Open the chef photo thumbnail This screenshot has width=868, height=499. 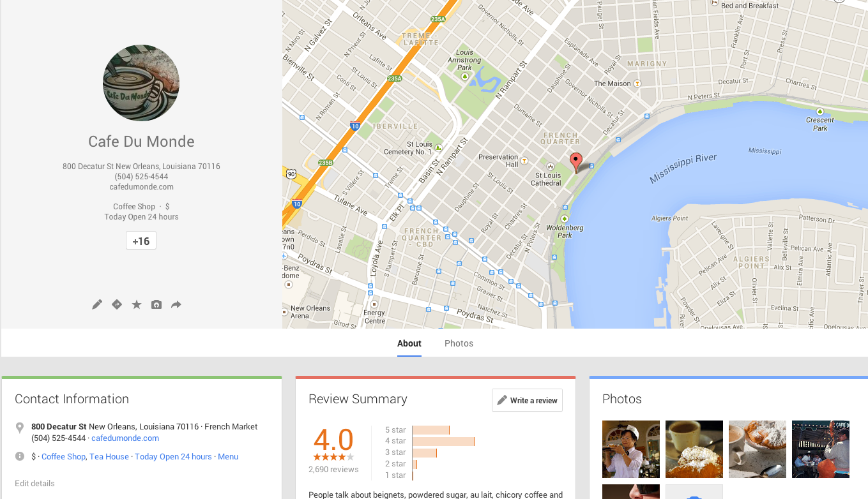[631, 449]
